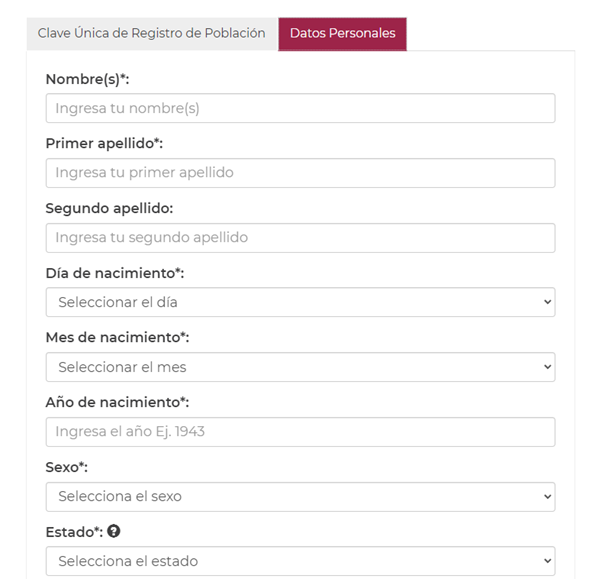Click the Ingresa tu segundo apellido field
Viewport: 589px width, 579px height.
[x=301, y=238]
